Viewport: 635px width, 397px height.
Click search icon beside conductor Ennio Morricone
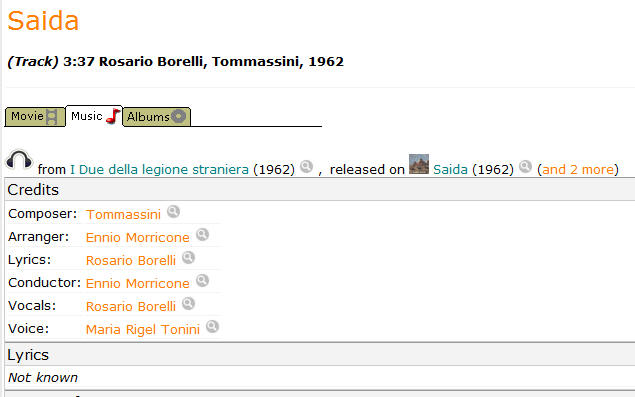[202, 280]
